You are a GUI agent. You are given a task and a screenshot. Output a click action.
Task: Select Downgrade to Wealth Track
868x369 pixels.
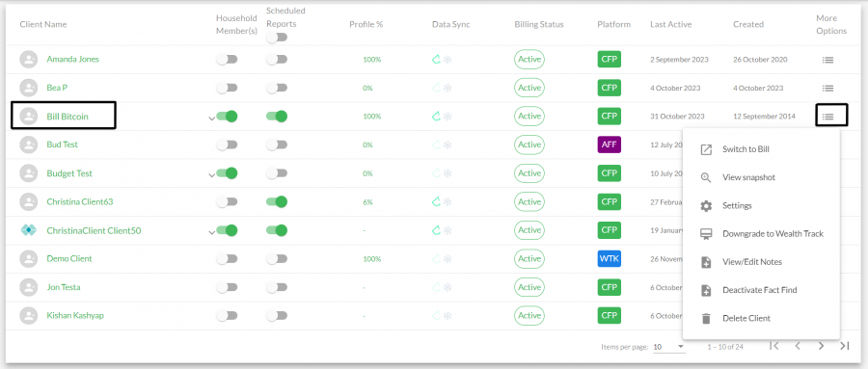tap(761, 234)
